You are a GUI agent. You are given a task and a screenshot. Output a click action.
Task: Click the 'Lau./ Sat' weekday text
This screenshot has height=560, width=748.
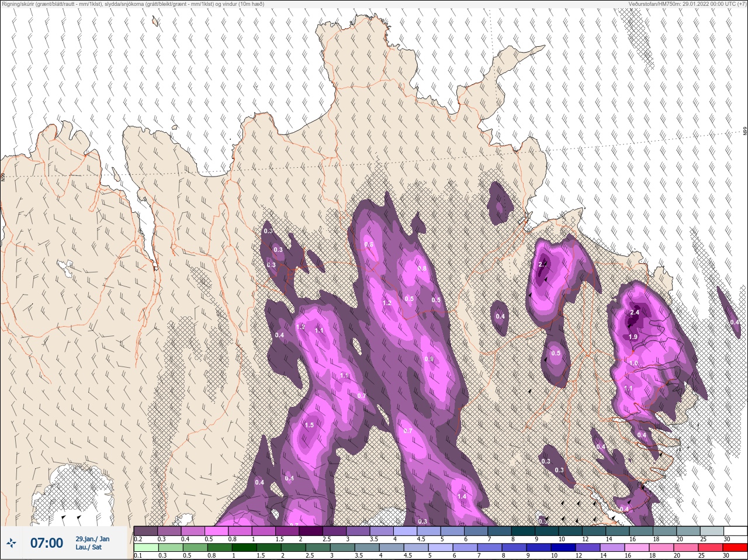(89, 548)
